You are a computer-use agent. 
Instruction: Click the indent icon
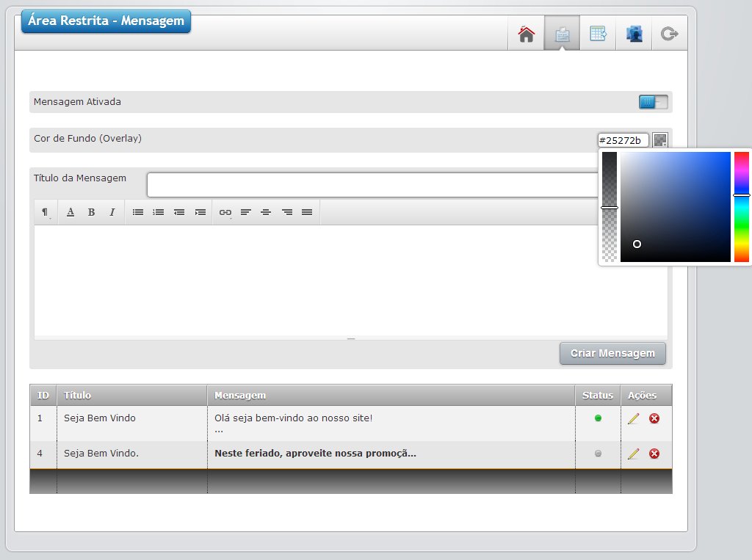[x=200, y=212]
